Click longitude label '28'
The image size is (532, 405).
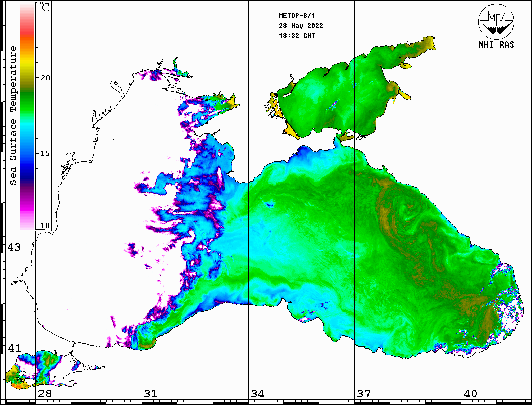tap(45, 393)
